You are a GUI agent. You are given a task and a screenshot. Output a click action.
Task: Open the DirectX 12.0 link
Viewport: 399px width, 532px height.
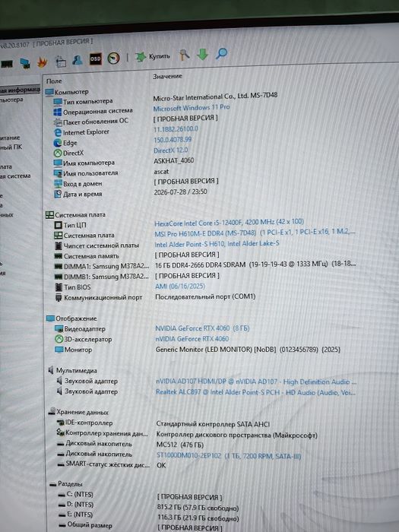point(171,150)
